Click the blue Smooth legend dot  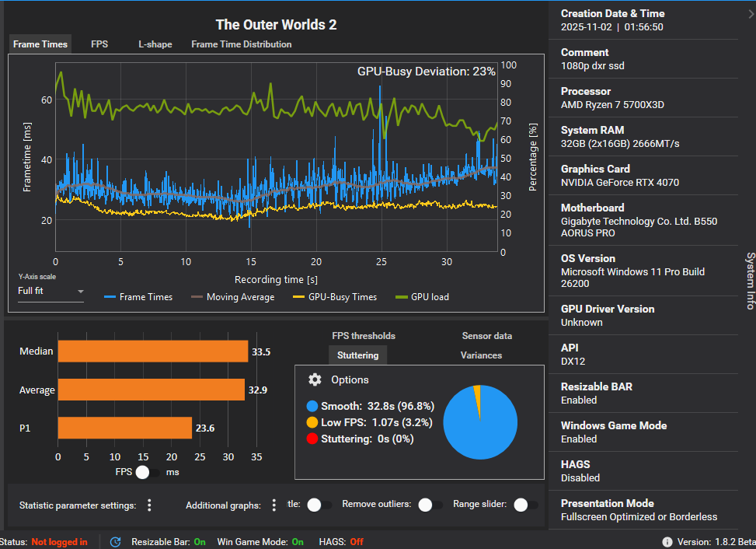(x=312, y=406)
